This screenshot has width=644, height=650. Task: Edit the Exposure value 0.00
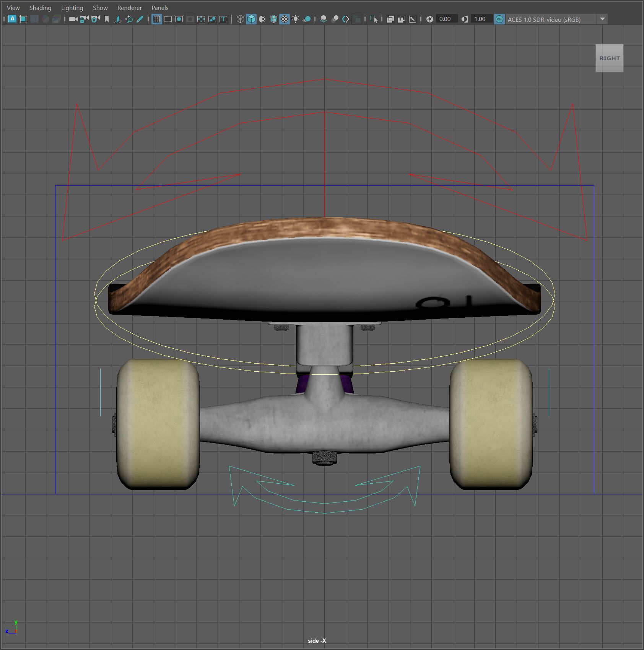tap(446, 19)
